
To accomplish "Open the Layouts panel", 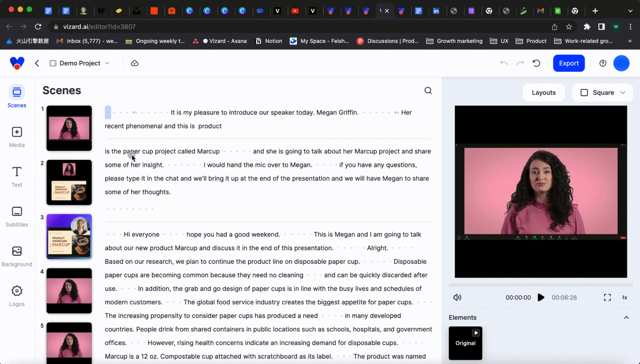I will (544, 92).
